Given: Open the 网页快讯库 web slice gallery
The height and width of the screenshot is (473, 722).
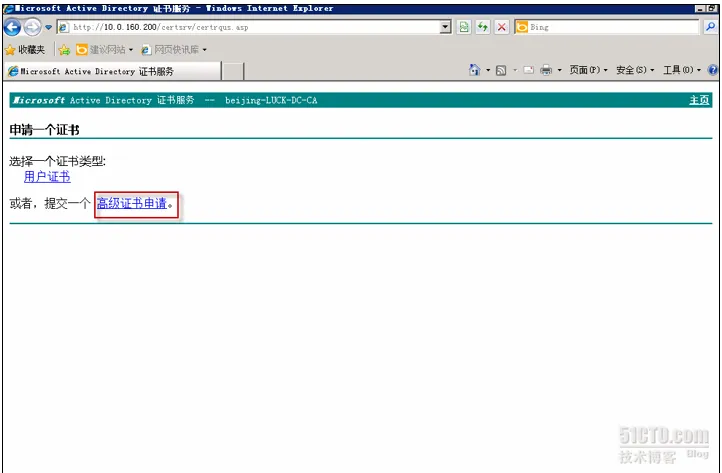Looking at the screenshot, I should (174, 49).
